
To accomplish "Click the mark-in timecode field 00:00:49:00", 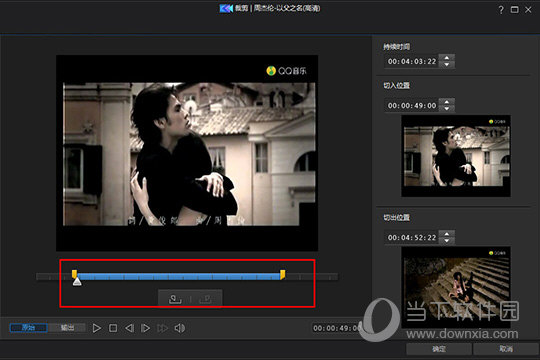I will [x=412, y=105].
